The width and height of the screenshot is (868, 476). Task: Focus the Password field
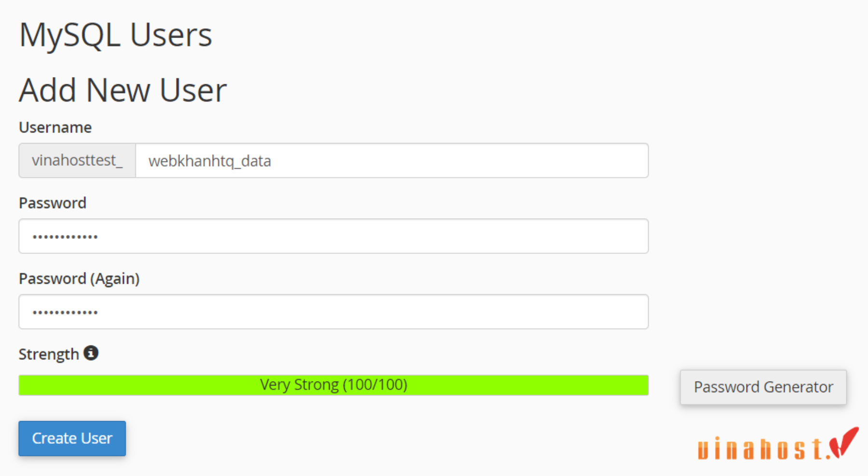coord(334,236)
